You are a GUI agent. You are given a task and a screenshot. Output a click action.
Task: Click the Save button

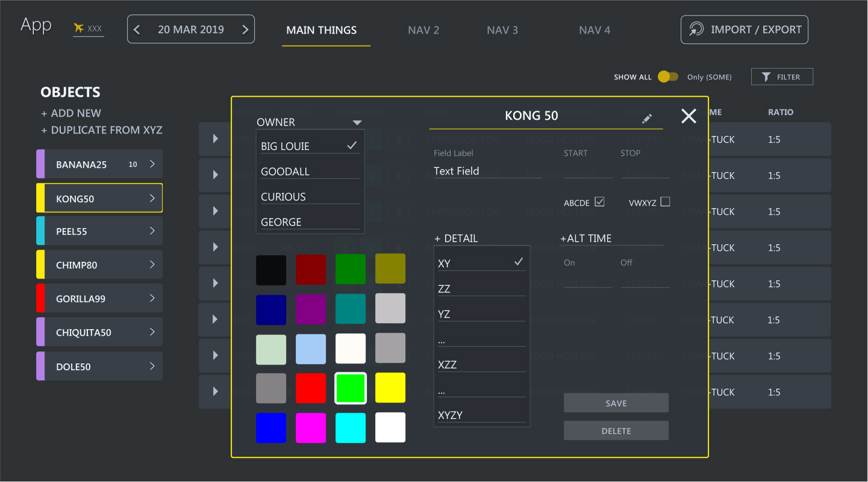[616, 403]
